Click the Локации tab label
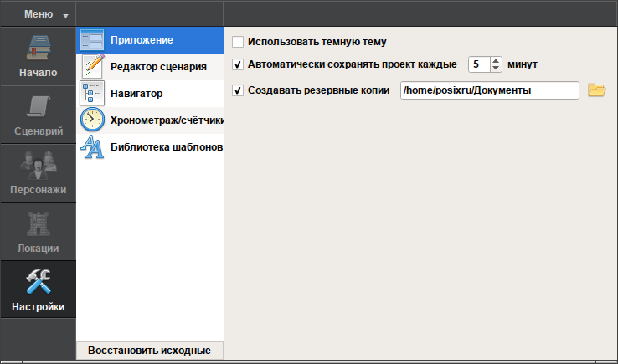This screenshot has width=618, height=364. tap(39, 249)
